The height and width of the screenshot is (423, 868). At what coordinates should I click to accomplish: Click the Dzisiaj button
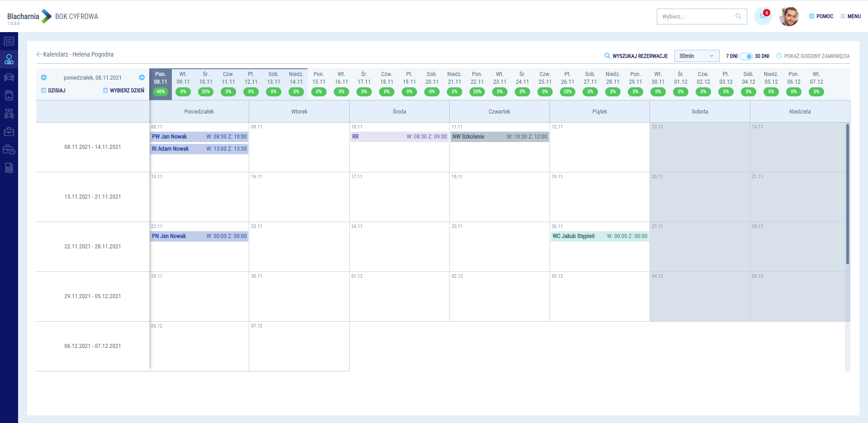pyautogui.click(x=53, y=90)
